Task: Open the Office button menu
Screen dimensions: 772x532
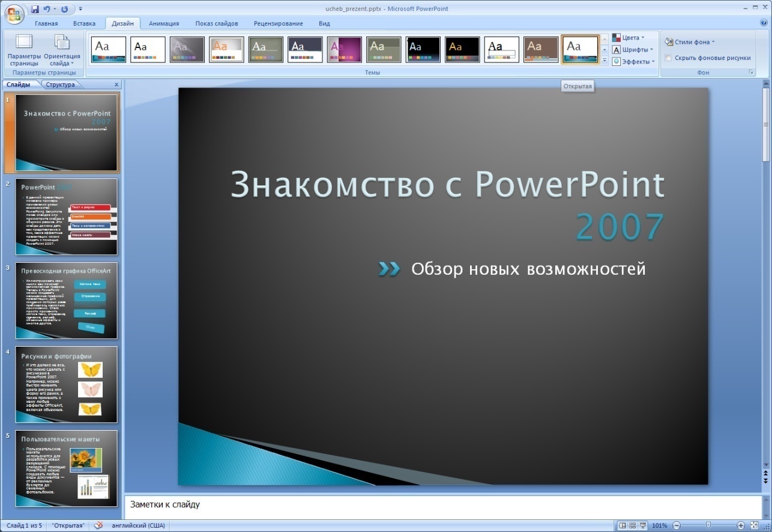Action: pyautogui.click(x=14, y=14)
